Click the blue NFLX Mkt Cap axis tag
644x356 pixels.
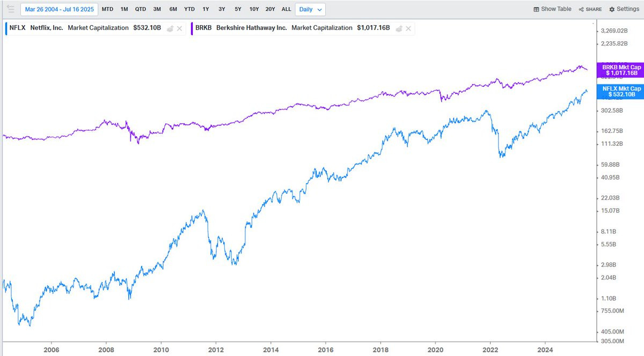pos(621,92)
